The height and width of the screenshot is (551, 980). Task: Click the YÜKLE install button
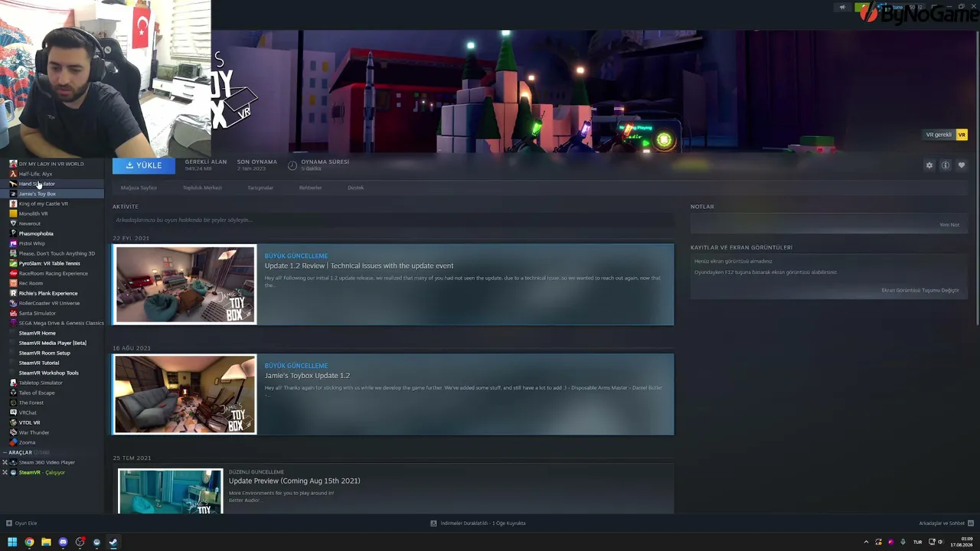point(143,165)
